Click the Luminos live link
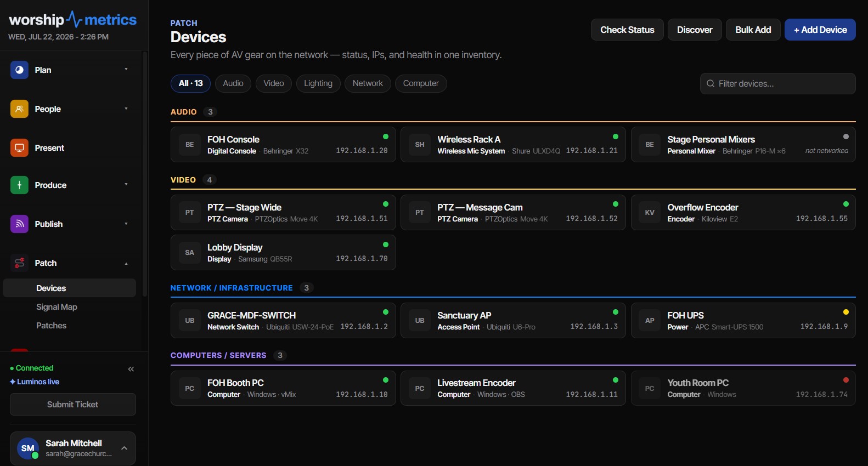Viewport: 868px width, 466px height. click(x=35, y=382)
